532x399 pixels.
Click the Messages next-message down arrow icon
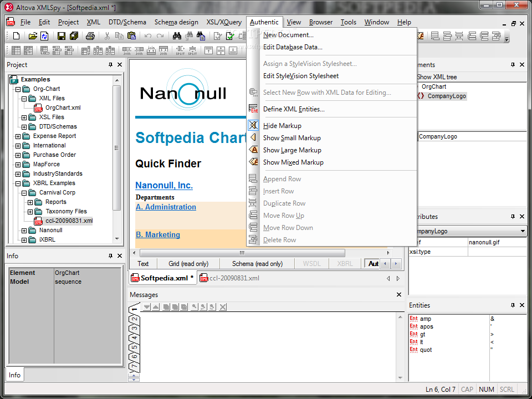pos(146,307)
